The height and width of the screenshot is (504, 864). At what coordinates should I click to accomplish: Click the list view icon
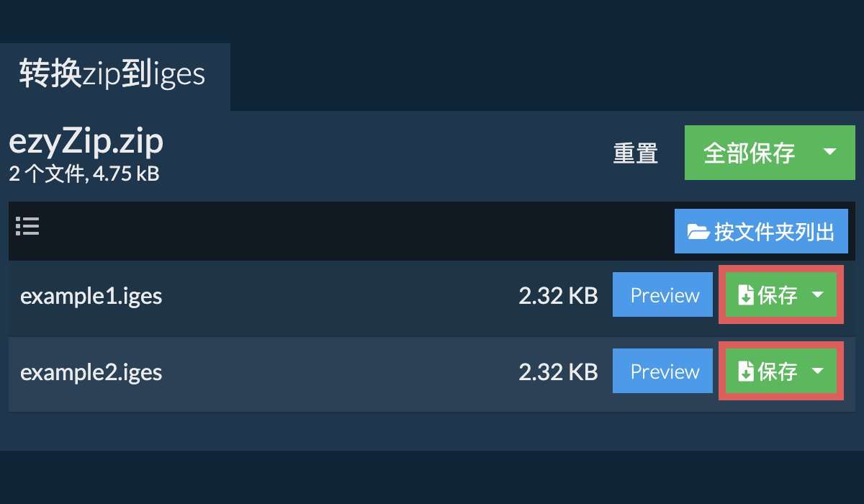point(27,227)
